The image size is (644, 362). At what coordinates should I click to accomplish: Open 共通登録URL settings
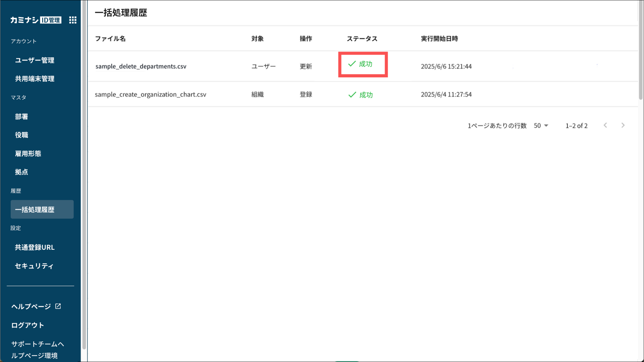(x=35, y=247)
